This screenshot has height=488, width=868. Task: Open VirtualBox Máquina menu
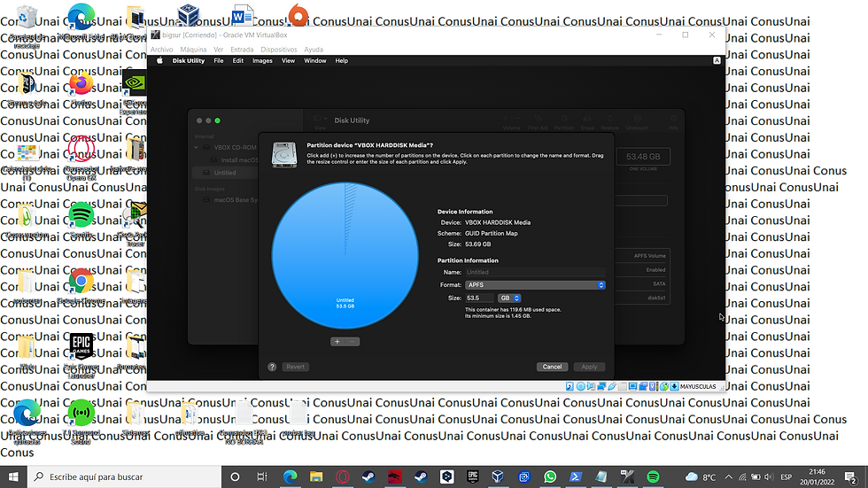point(193,50)
